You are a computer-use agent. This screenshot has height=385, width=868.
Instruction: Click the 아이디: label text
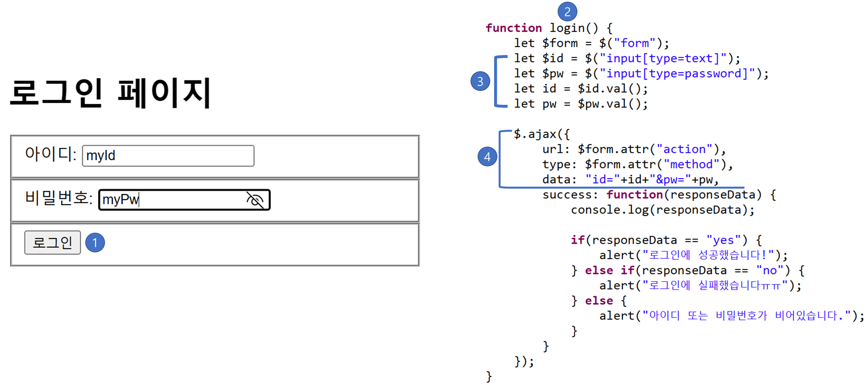tap(51, 154)
